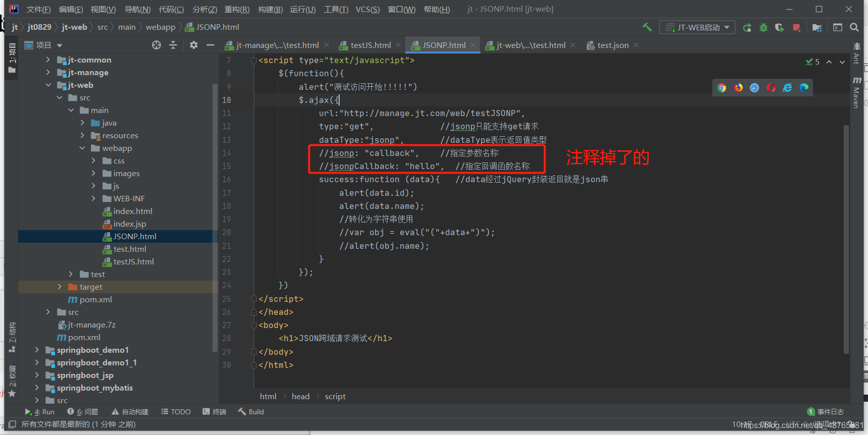Hide the project tool window

tap(210, 45)
